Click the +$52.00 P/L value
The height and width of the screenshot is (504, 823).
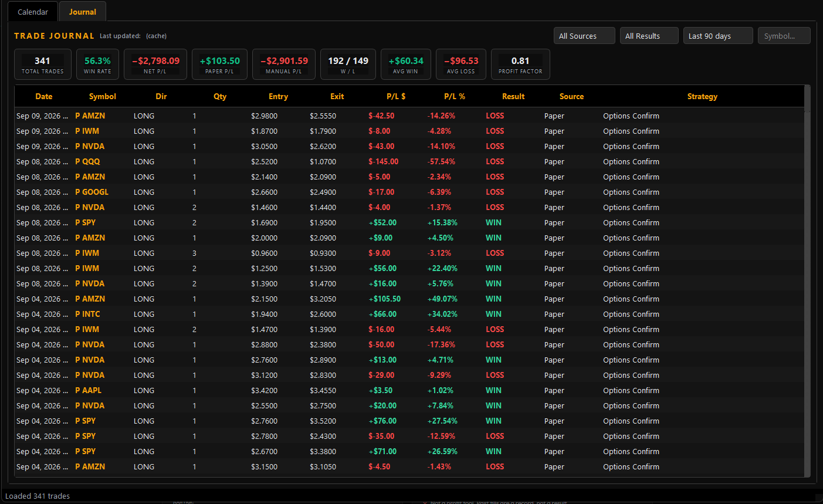[x=382, y=222]
